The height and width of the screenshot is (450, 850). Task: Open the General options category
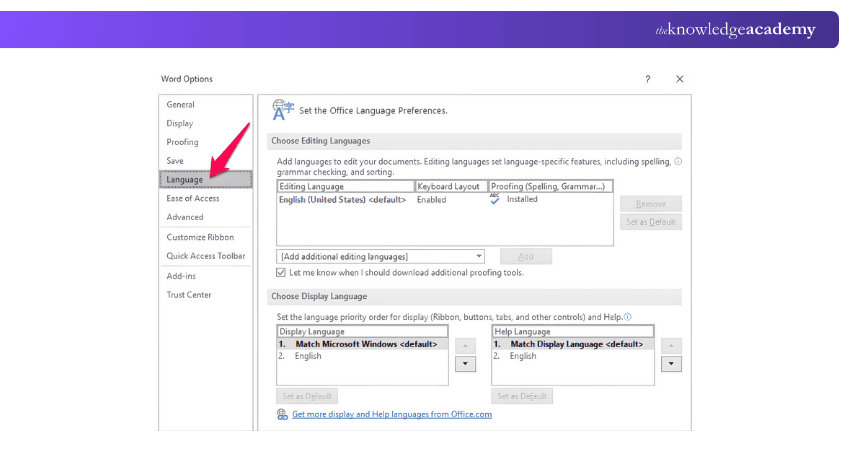pos(181,105)
